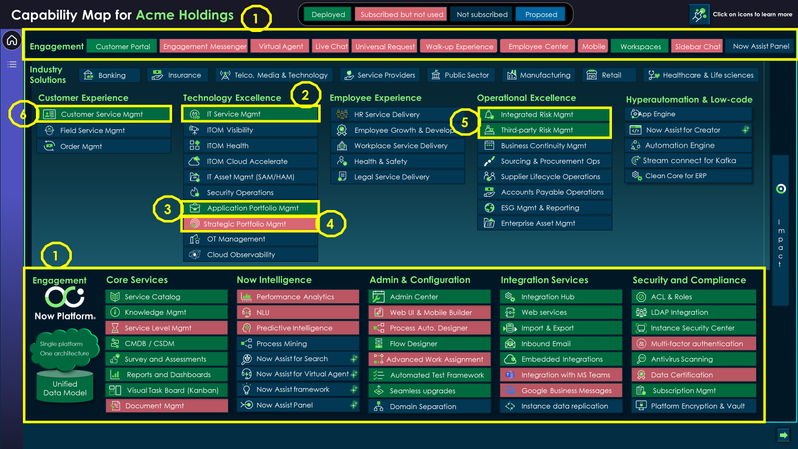Open Third-party Risk Mgmt capability
Image resolution: width=798 pixels, height=449 pixels.
[x=545, y=130]
